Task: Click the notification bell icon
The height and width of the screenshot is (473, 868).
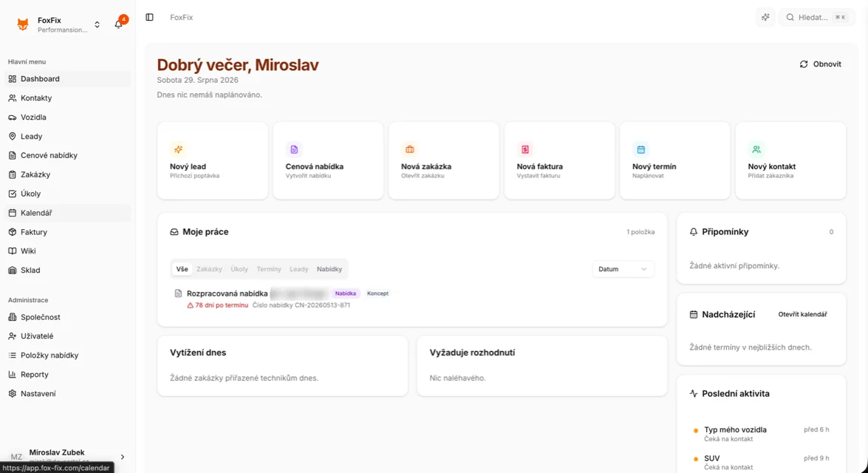Action: [118, 24]
